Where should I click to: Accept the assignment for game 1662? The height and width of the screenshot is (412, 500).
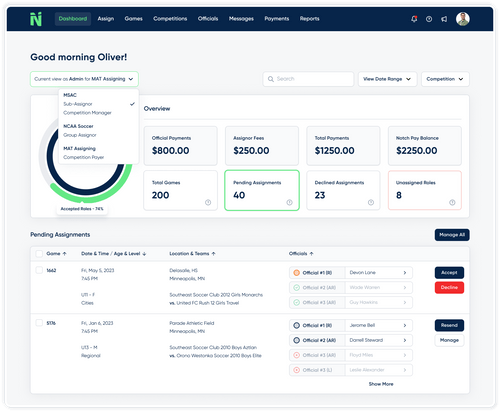[x=449, y=273]
